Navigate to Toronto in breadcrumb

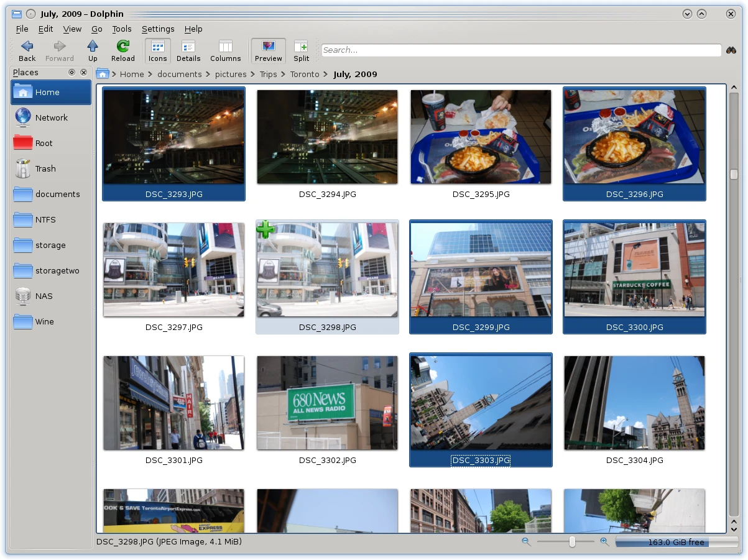click(305, 74)
